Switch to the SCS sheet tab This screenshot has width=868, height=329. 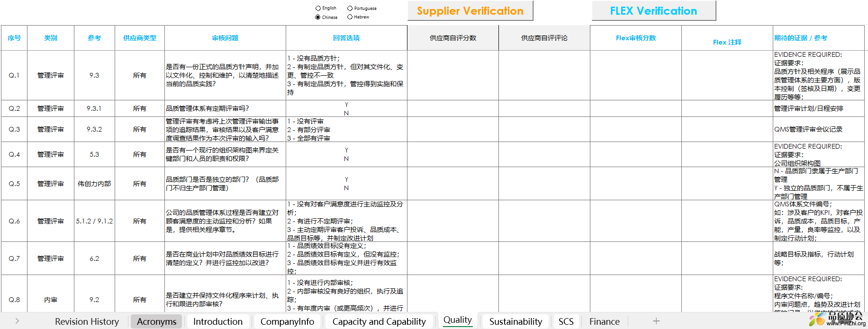click(x=566, y=321)
